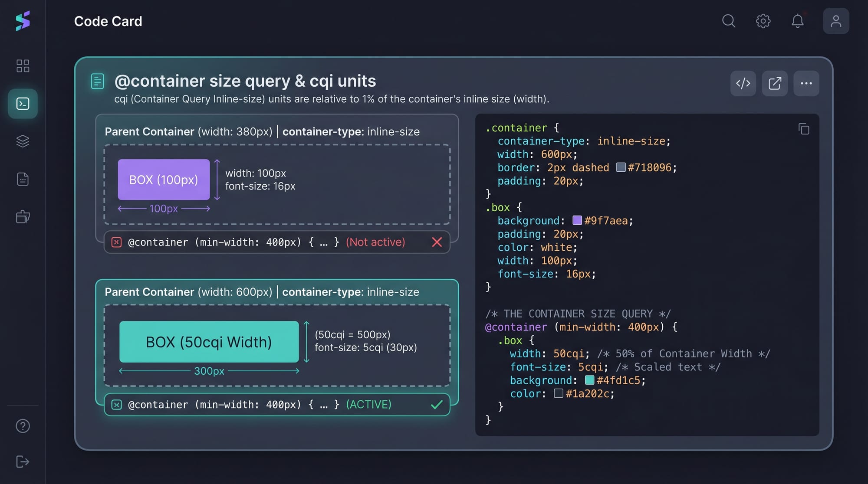Open the user profile avatar menu
This screenshot has height=484, width=868.
pos(835,21)
